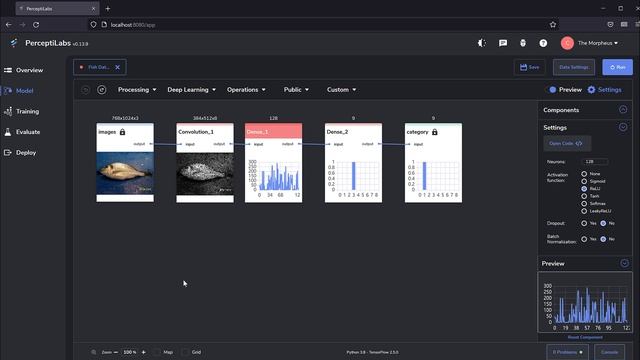Click the red user avatar
This screenshot has height=360, width=640.
pyautogui.click(x=567, y=43)
